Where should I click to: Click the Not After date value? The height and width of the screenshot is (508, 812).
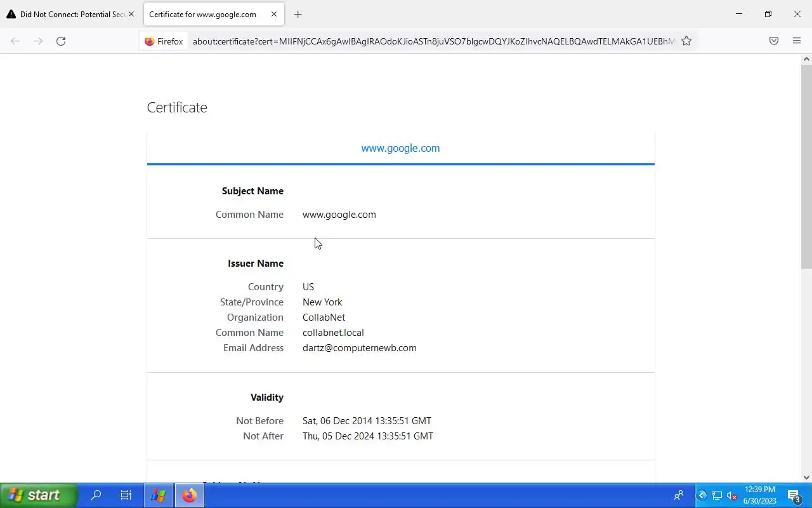click(368, 436)
